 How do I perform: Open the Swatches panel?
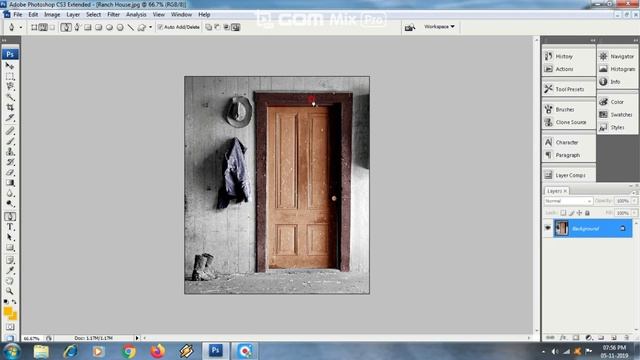[x=618, y=115]
